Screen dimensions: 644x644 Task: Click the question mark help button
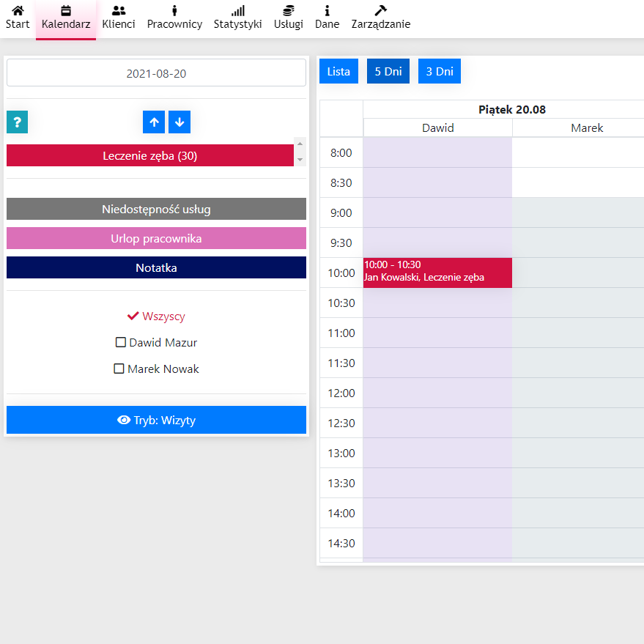(x=17, y=122)
